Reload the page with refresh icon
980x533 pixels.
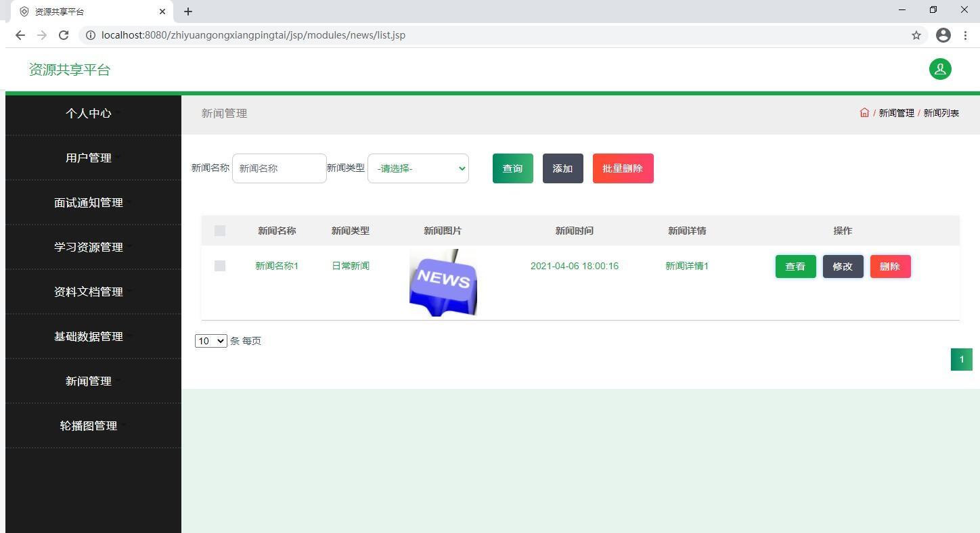[64, 35]
